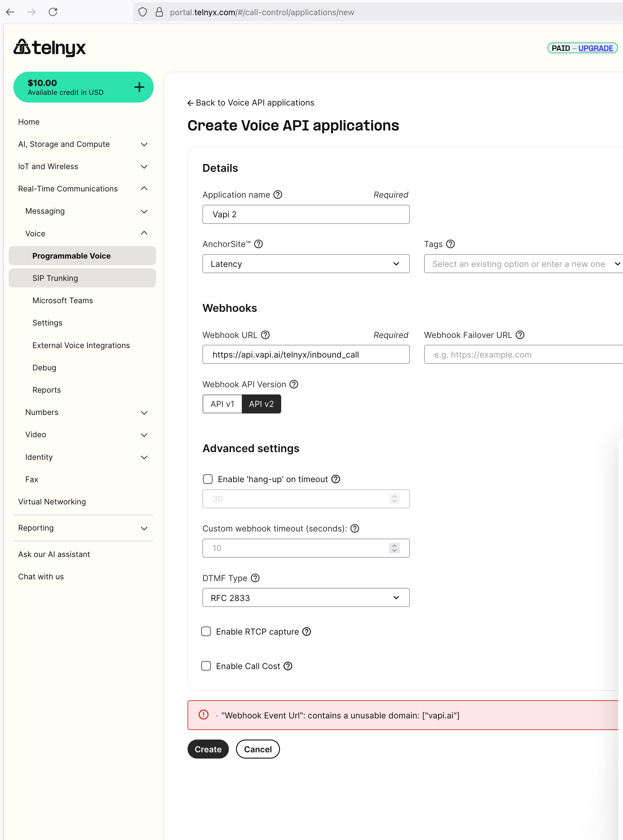Open Webhook URL help tooltip icon
The height and width of the screenshot is (840, 623).
[265, 335]
